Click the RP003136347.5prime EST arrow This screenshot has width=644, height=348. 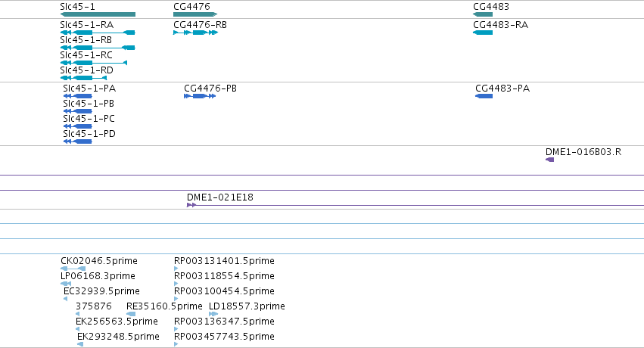(x=176, y=330)
